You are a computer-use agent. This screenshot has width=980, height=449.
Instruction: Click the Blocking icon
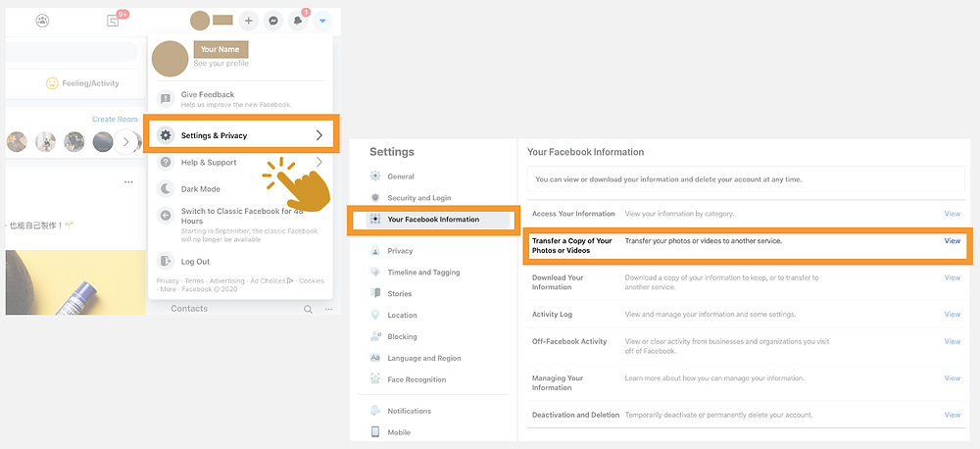click(375, 336)
